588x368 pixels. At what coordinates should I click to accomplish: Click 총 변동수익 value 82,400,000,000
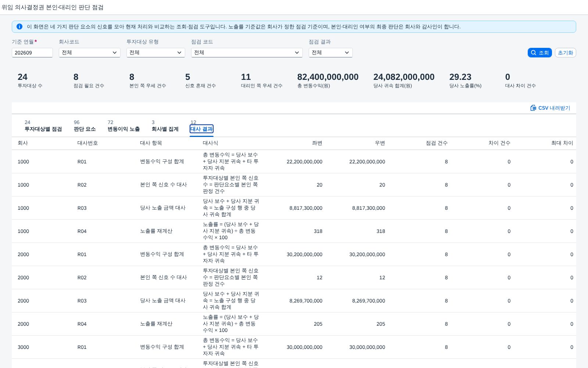click(x=328, y=77)
